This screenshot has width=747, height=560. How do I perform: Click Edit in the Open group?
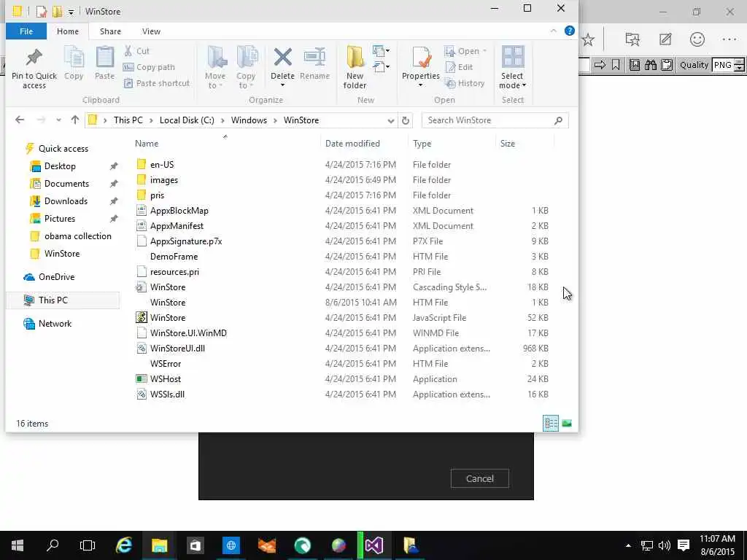point(459,67)
